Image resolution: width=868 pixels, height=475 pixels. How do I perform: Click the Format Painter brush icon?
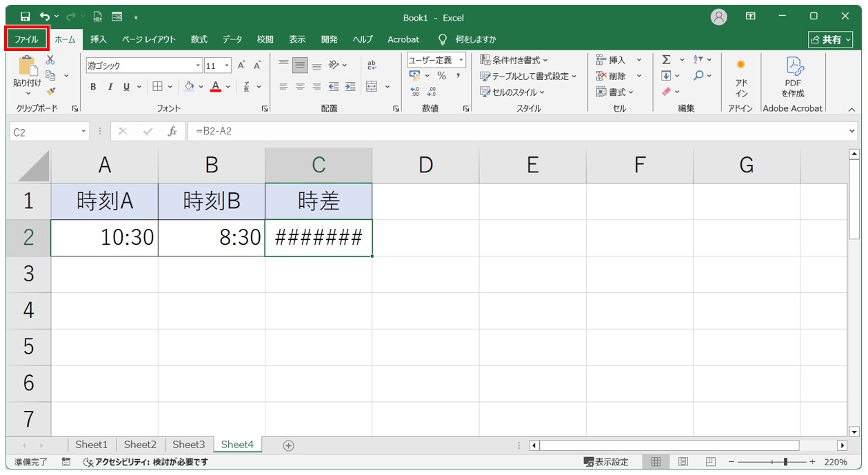[50, 91]
